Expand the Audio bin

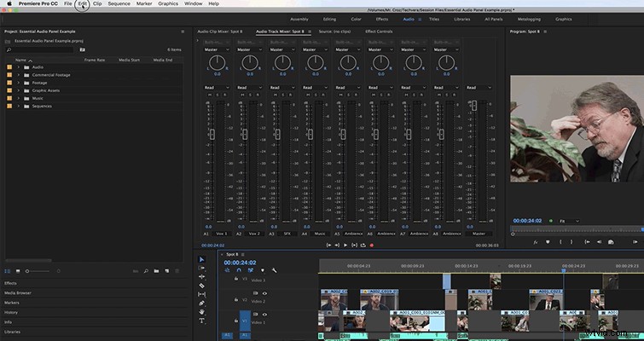[18, 67]
